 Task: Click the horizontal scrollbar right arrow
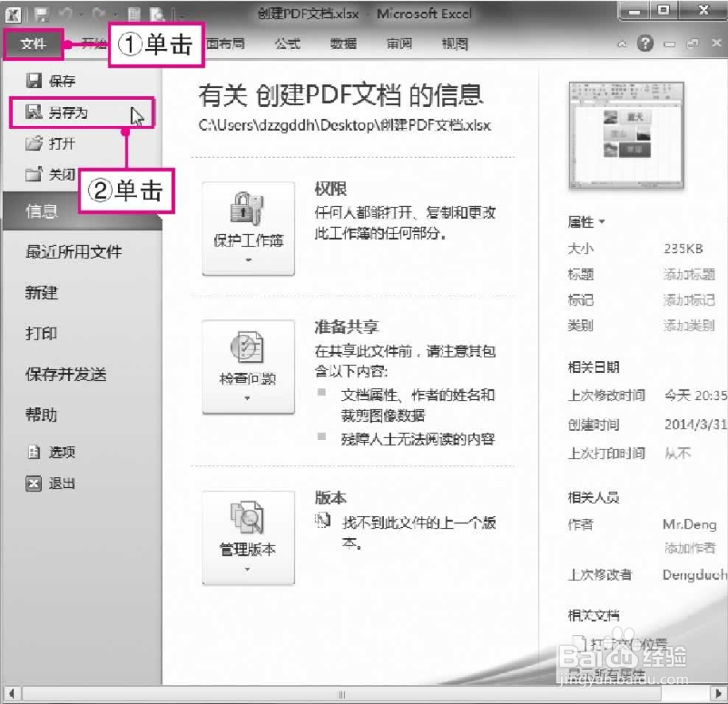(x=718, y=694)
